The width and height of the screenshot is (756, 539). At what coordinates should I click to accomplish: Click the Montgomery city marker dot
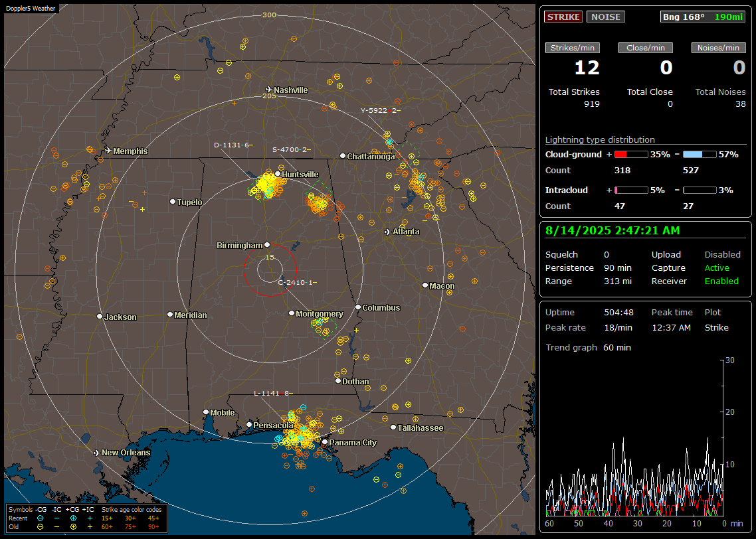[292, 313]
